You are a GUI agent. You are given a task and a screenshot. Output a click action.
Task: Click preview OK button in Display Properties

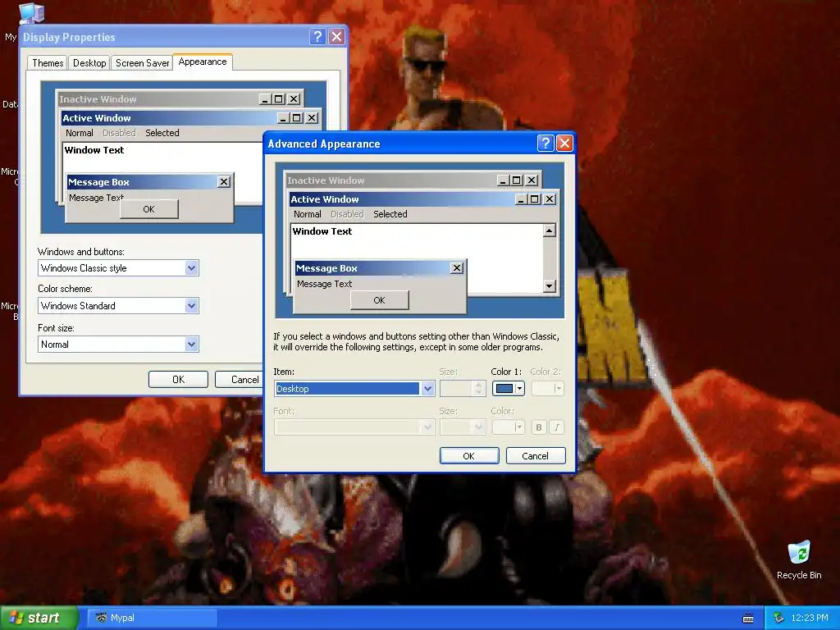pyautogui.click(x=149, y=209)
